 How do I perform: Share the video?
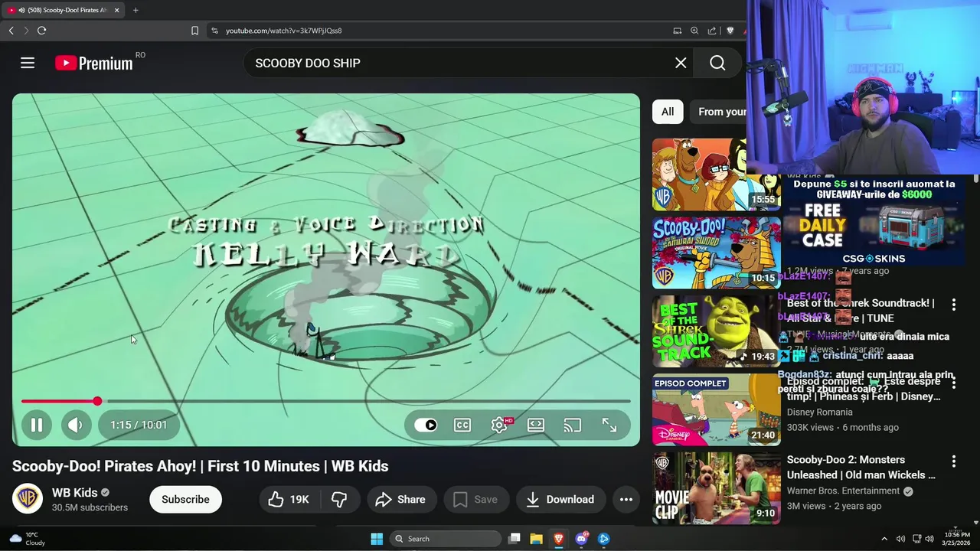400,499
